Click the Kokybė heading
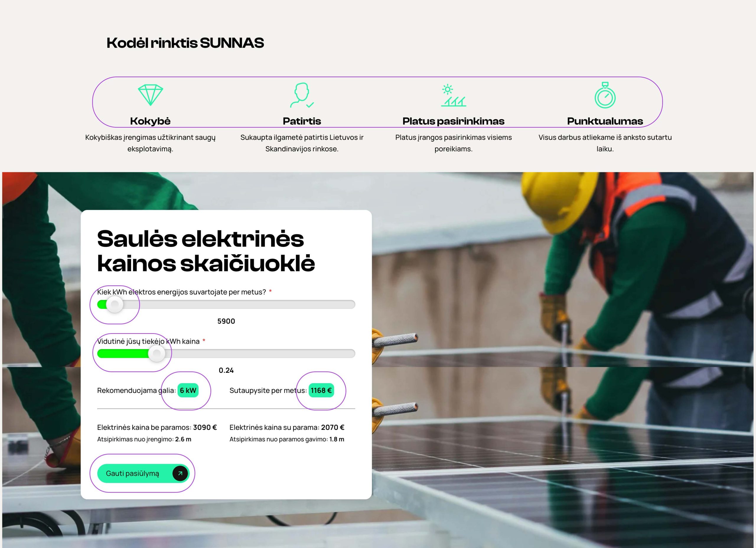This screenshot has height=548, width=756. point(150,121)
